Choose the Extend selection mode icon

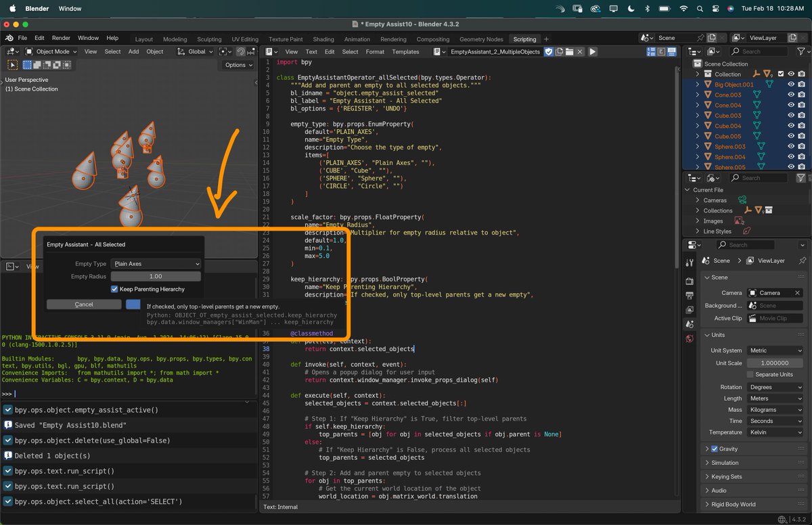click(37, 65)
